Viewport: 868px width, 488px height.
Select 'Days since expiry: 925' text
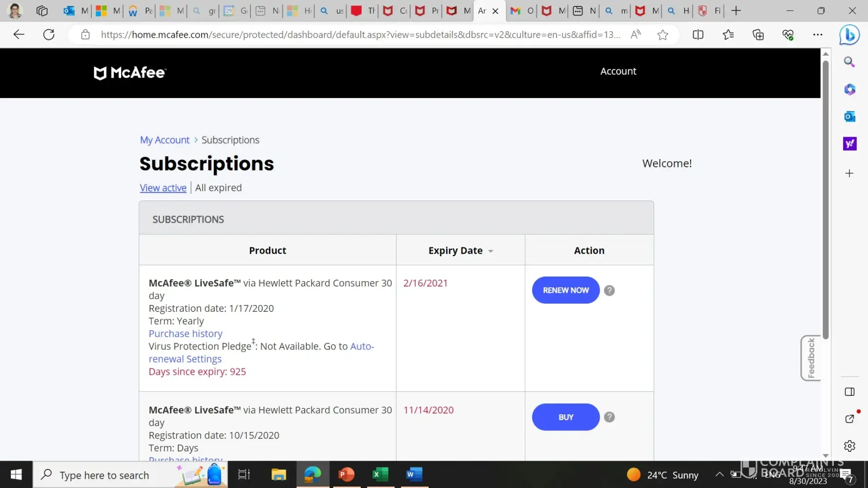[197, 372]
